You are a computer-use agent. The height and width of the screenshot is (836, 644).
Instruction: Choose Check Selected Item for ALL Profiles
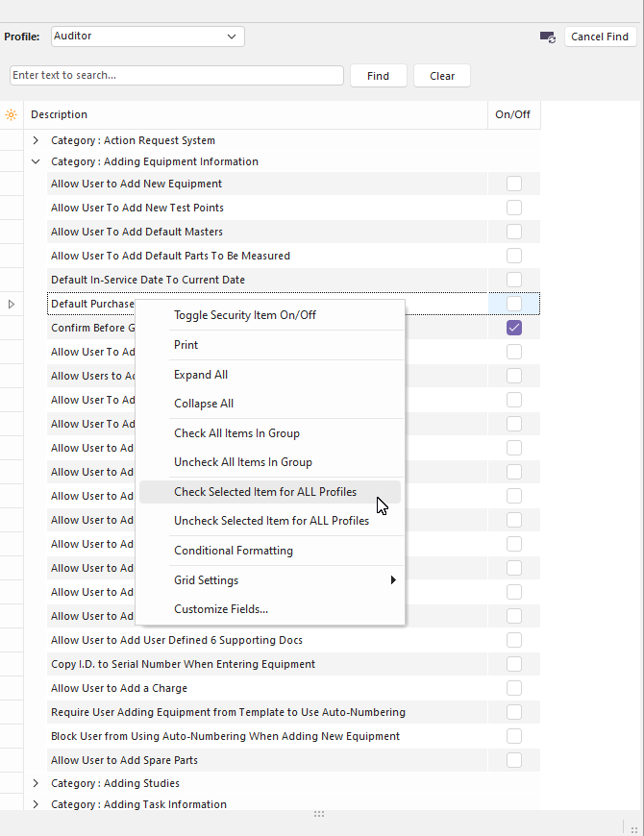(265, 492)
